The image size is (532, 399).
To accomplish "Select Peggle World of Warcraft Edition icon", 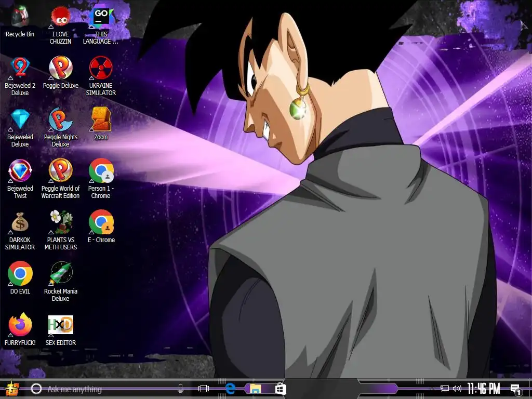I will coord(60,170).
